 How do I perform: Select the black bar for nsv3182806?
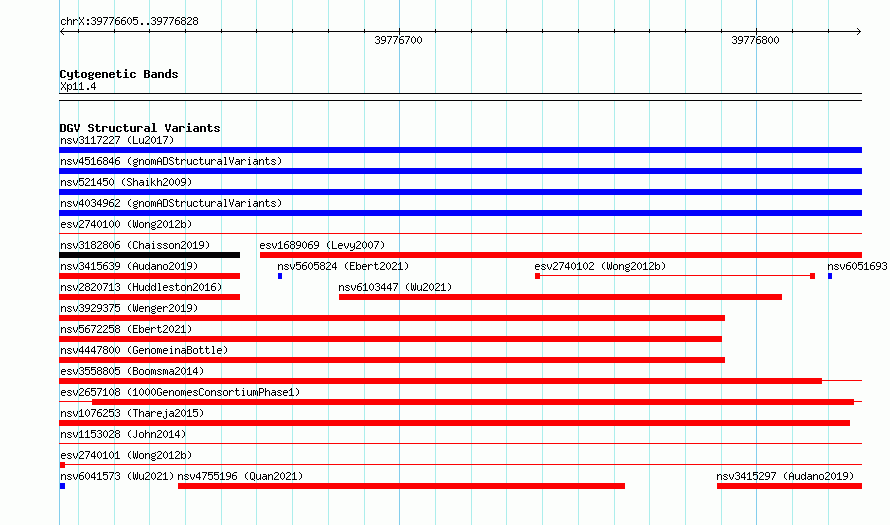[x=149, y=255]
